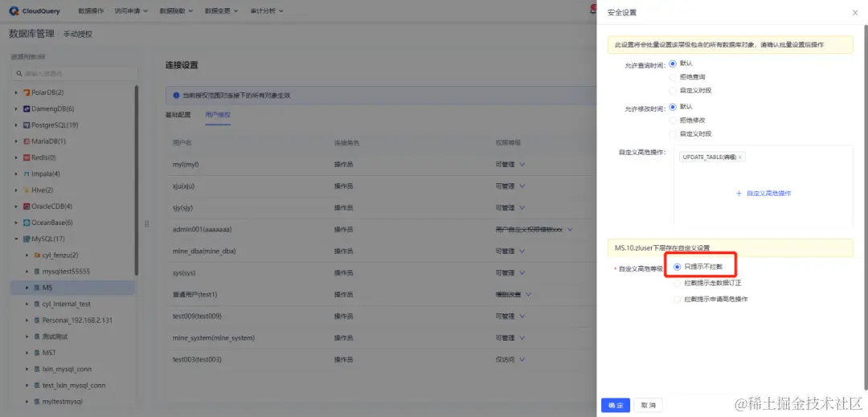The height and width of the screenshot is (417, 868).
Task: Select 自定义时段 under 允许查询时间
Action: pos(673,90)
